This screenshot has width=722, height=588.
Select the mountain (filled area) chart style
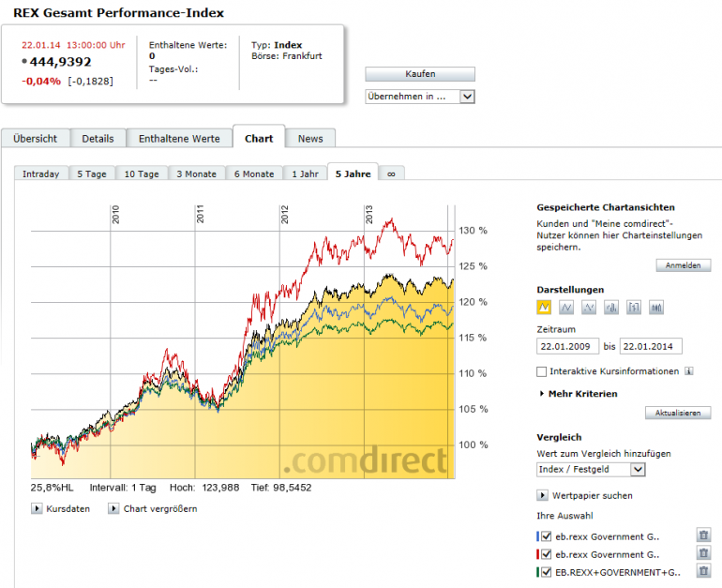click(544, 307)
